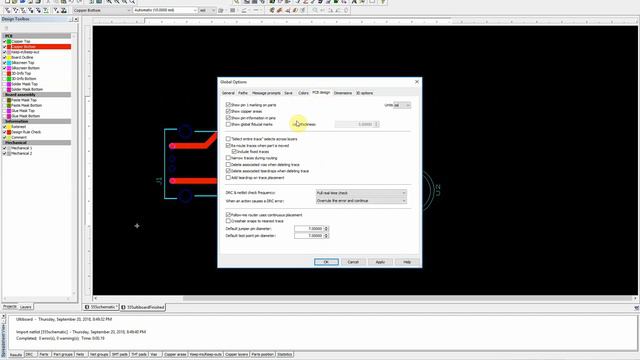Toggle Delete associated teardrops when deleting trace

coord(228,171)
